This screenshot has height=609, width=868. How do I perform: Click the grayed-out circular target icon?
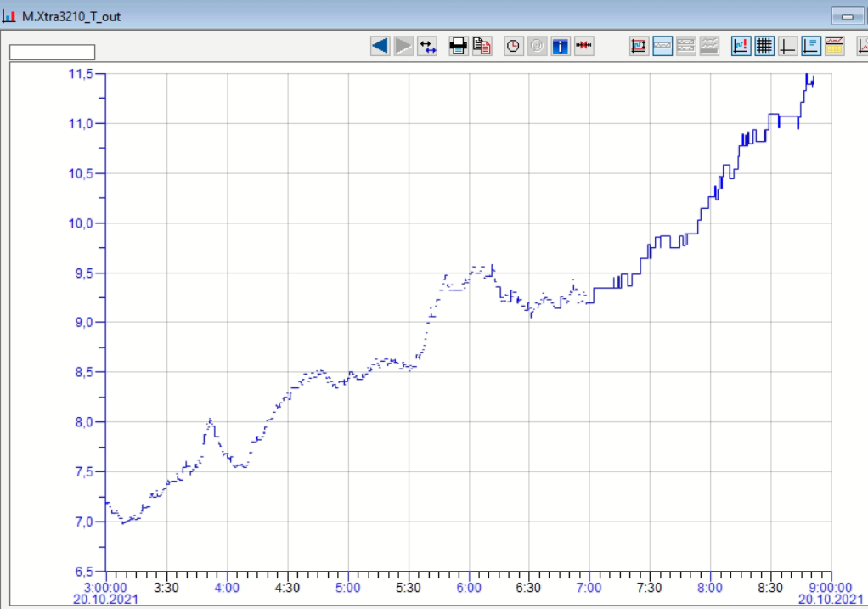(537, 46)
